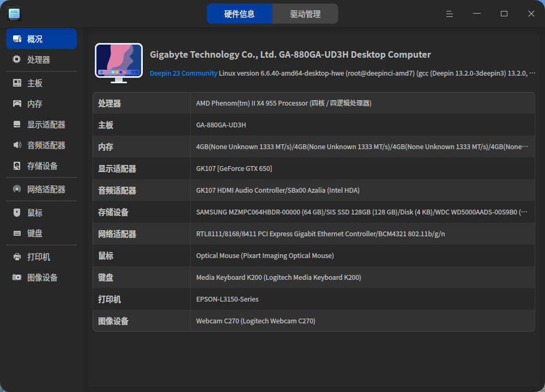The width and height of the screenshot is (545, 392).
Task: Select the GA-880GA-UD3H motherboard value
Action: tap(221, 125)
